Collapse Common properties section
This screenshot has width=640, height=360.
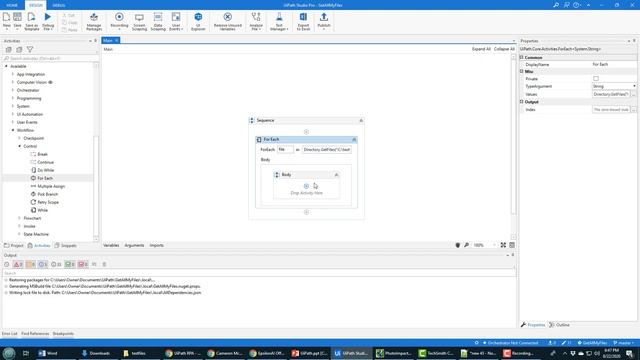(x=521, y=58)
